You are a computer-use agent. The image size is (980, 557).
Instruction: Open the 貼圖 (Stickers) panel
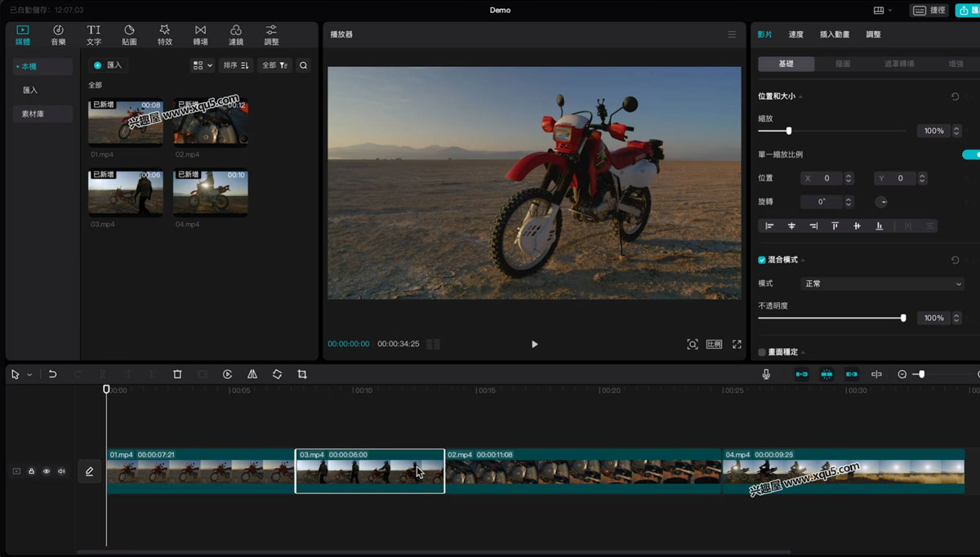(x=129, y=35)
